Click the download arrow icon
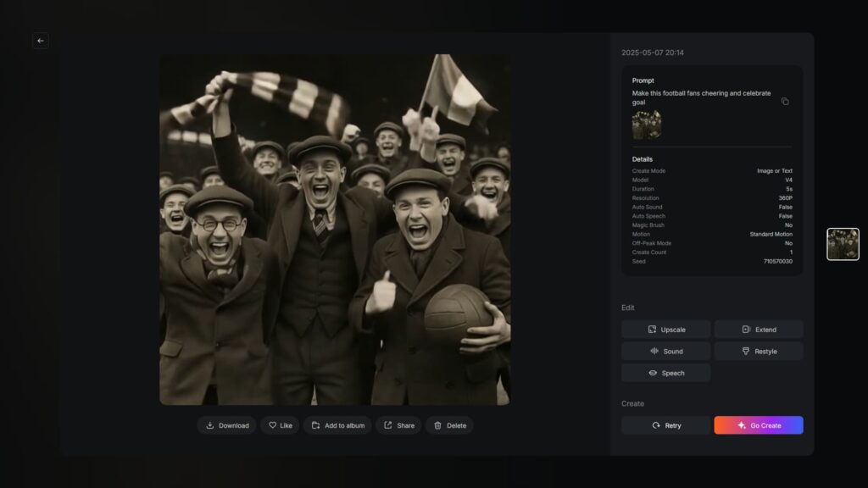Screen dimensions: 868x488 [x=209, y=425]
